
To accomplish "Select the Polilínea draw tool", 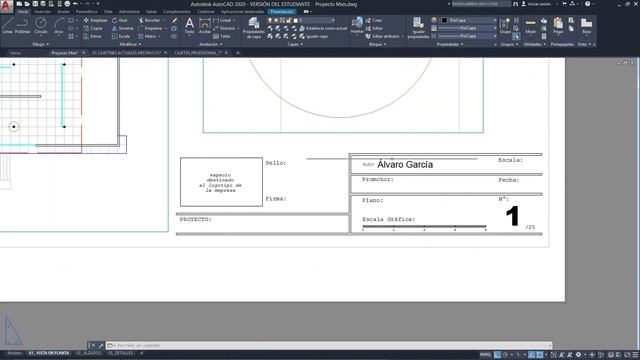I will pyautogui.click(x=22, y=25).
